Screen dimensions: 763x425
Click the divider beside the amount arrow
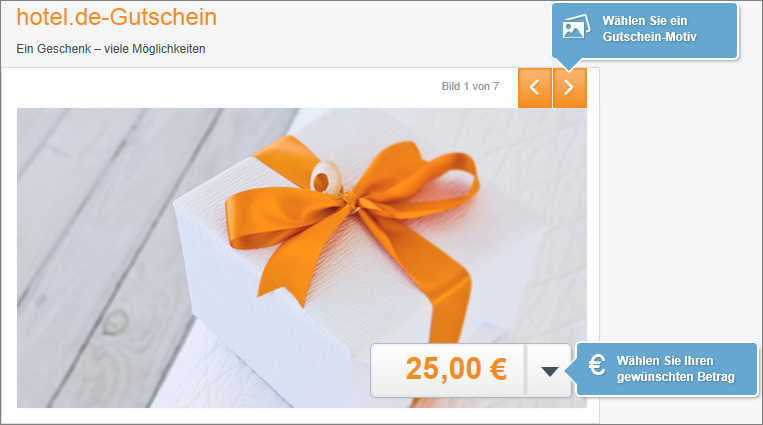tap(526, 370)
